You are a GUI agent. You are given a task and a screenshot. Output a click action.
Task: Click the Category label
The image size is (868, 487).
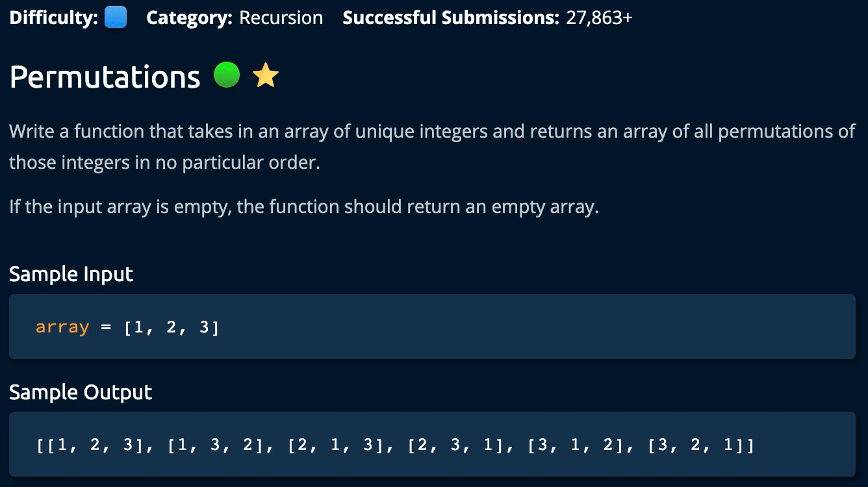coord(189,18)
